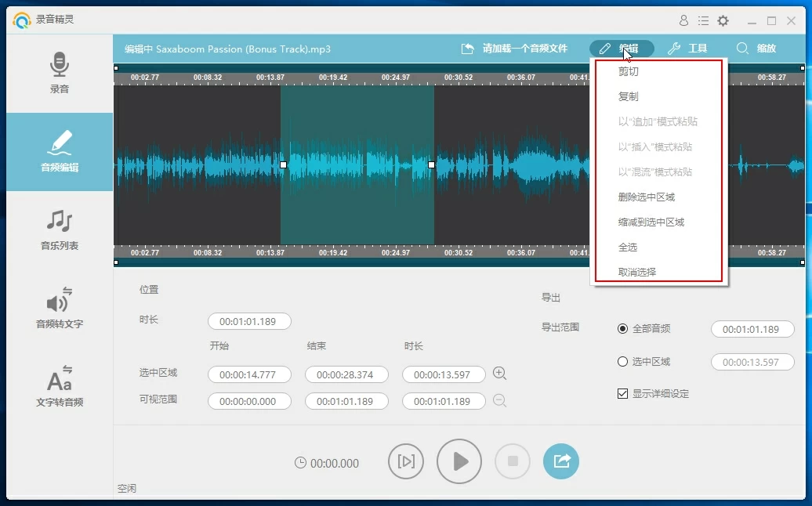Choose 剪切 from the edit menu

(x=629, y=71)
